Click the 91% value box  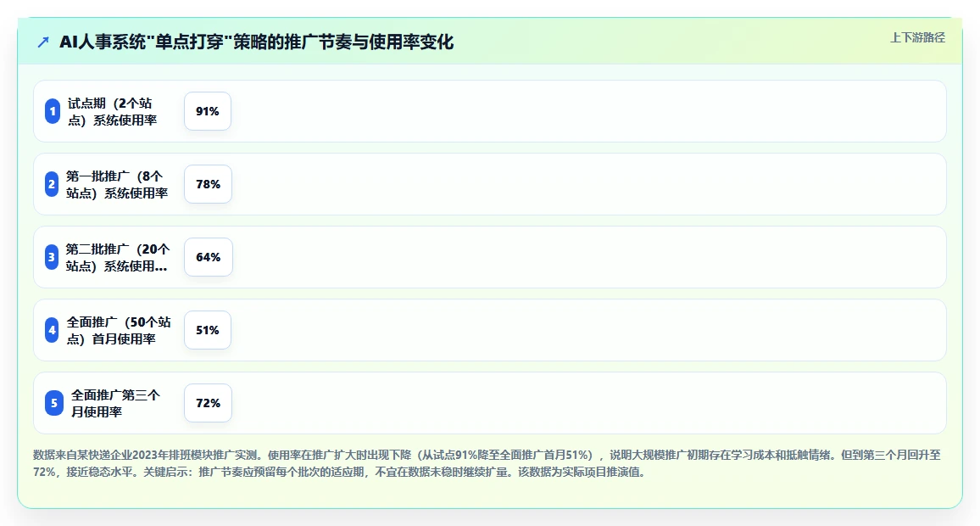(208, 111)
